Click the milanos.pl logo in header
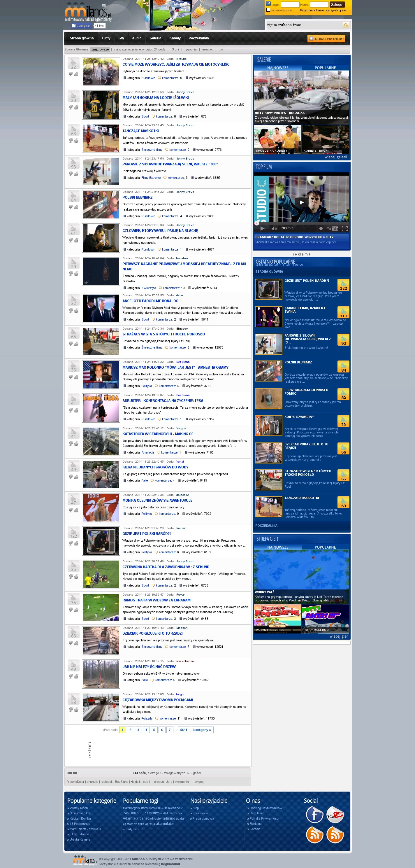415x868 pixels. point(88,13)
